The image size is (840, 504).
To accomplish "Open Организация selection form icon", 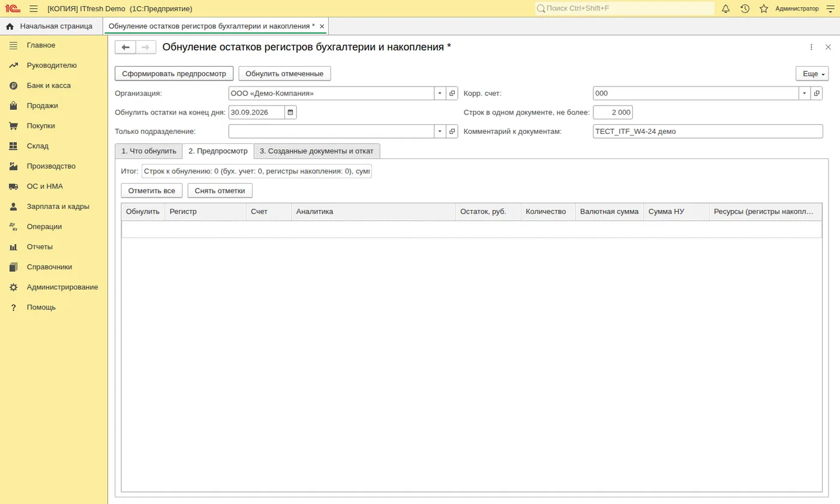I will click(452, 94).
